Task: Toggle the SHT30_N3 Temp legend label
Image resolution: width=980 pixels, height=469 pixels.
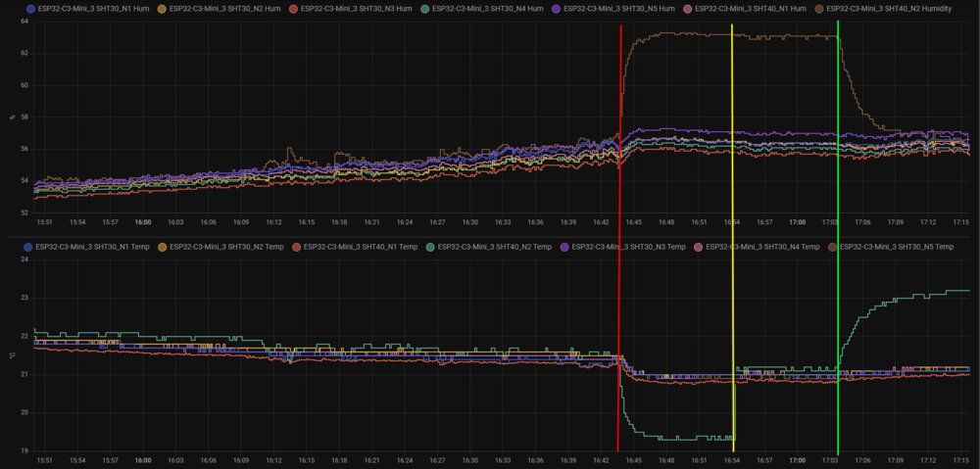Action: (x=629, y=247)
